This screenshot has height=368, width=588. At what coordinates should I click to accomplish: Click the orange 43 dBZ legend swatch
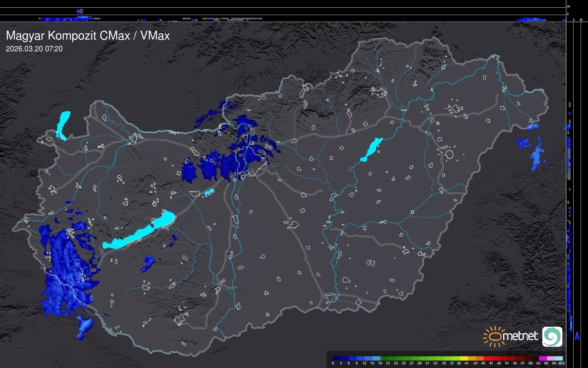coord(479,358)
